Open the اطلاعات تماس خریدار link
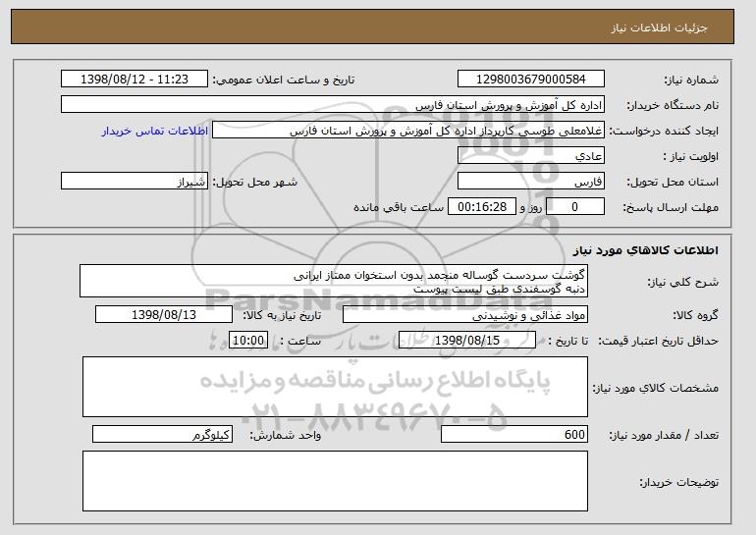Viewport: 756px width, 535px height. [155, 131]
